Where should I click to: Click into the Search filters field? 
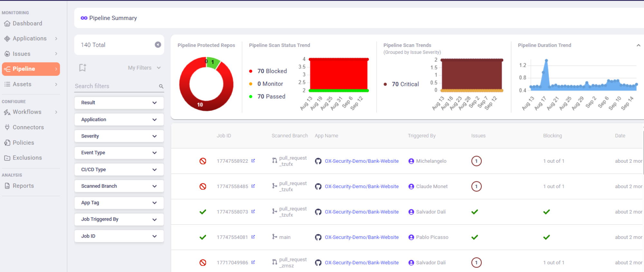(x=116, y=86)
